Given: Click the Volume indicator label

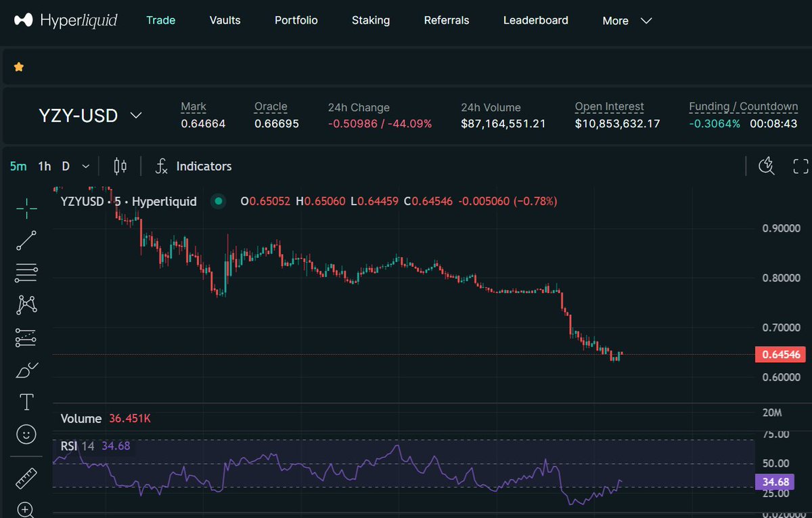Looking at the screenshot, I should pyautogui.click(x=81, y=418).
